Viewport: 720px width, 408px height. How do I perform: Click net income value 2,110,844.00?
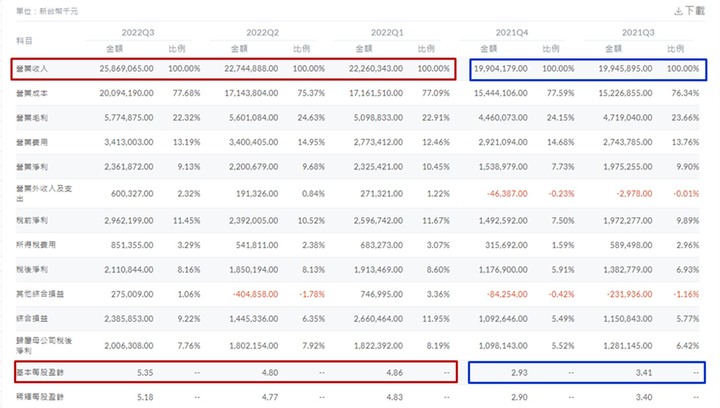pos(129,269)
